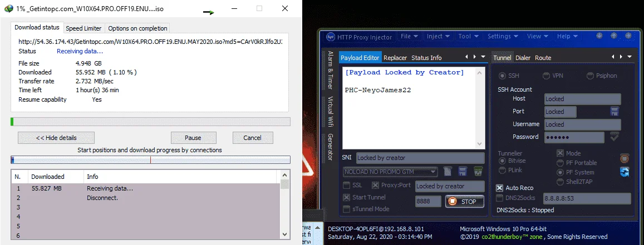This screenshot has width=644, height=245.
Task: Toggle the Start Tunnel checkbox
Action: tap(347, 197)
